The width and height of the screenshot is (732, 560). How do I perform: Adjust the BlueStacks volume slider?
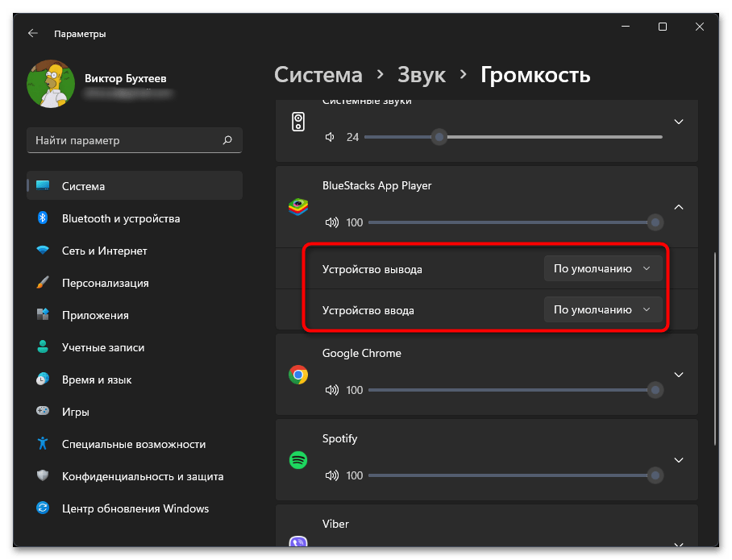coord(515,222)
